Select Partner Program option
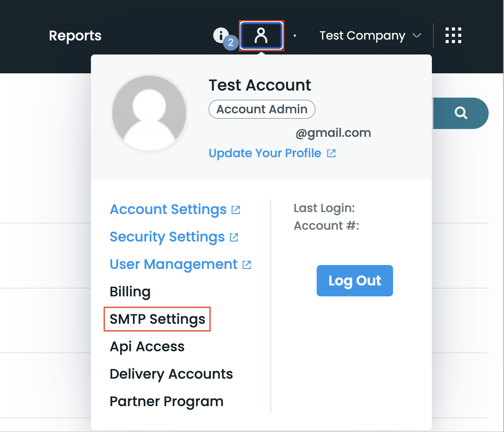The width and height of the screenshot is (504, 432). 167,401
